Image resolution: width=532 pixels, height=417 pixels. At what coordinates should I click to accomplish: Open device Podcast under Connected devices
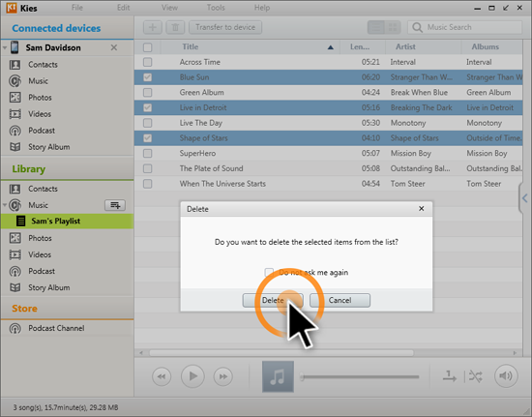[x=42, y=131]
